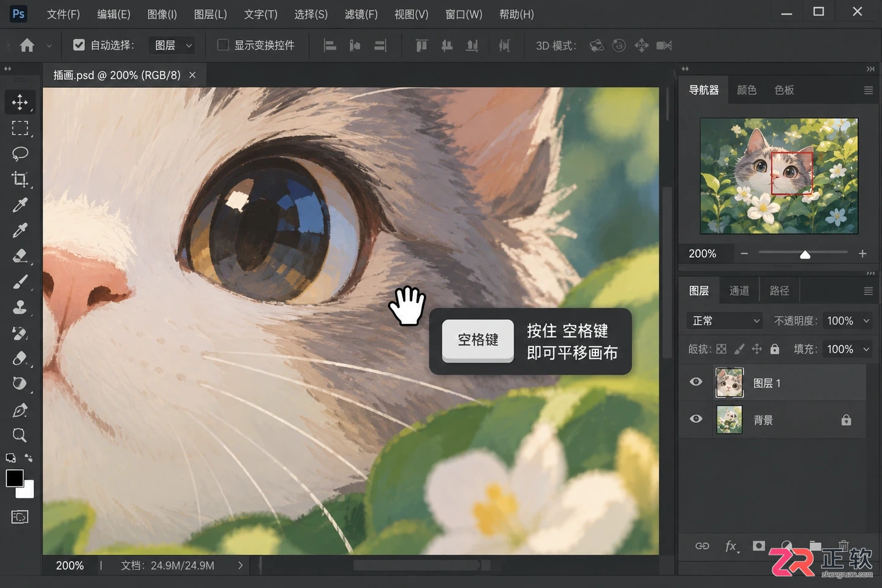Select the Pen tool
882x588 pixels.
(x=20, y=410)
